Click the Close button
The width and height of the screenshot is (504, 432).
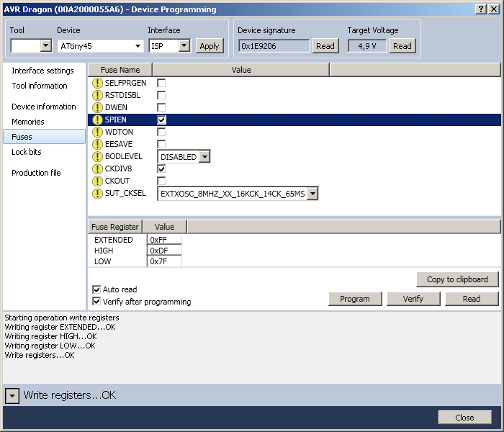pos(464,418)
